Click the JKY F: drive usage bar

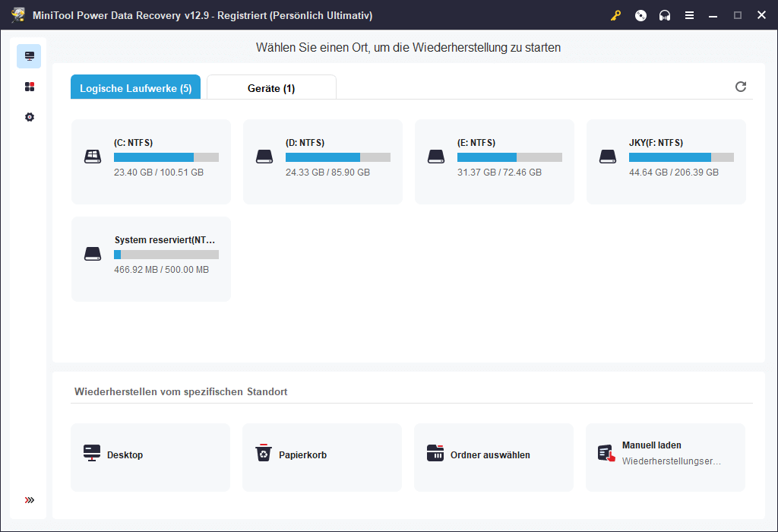tap(682, 157)
